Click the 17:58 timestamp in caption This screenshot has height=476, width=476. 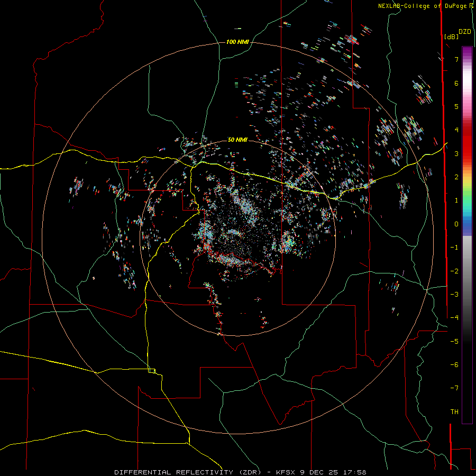click(x=354, y=472)
